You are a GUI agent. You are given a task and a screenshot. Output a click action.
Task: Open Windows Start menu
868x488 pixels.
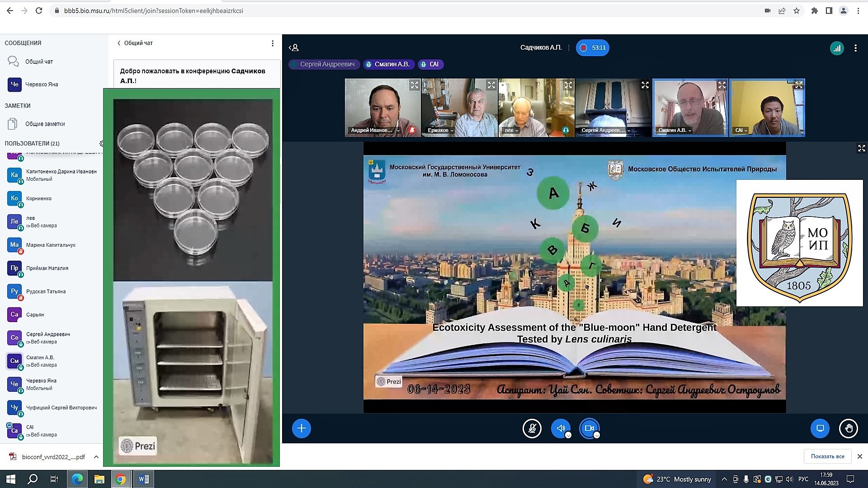(x=11, y=479)
